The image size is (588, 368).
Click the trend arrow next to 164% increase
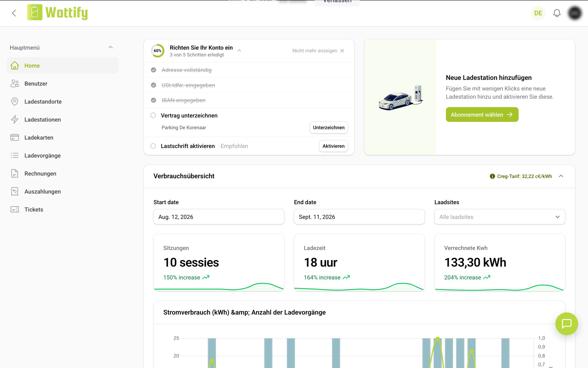[346, 277]
